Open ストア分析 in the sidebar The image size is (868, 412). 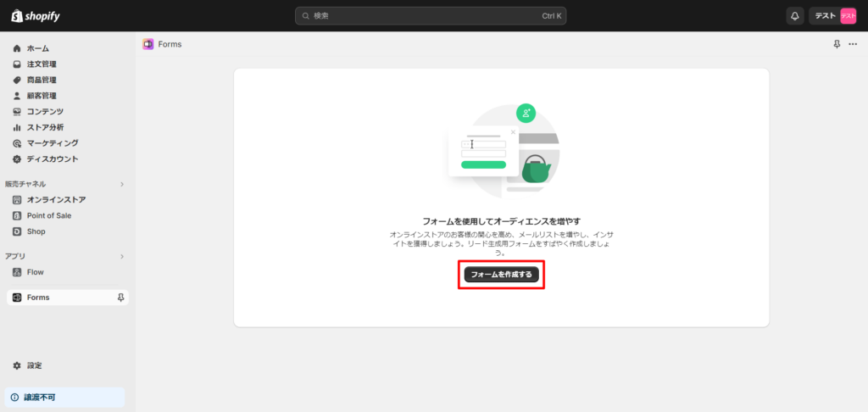[x=45, y=127]
